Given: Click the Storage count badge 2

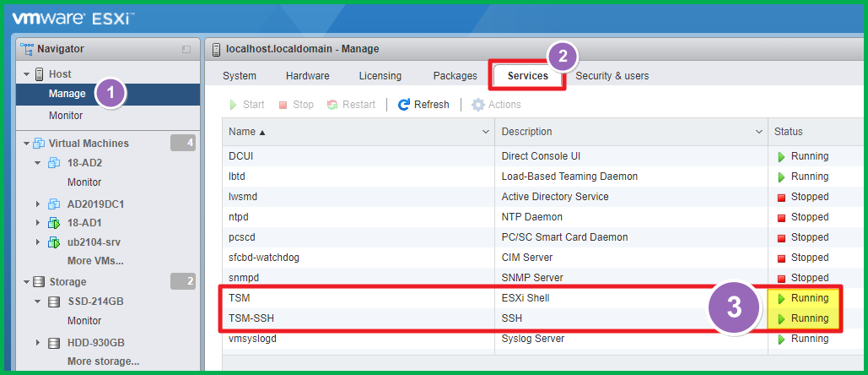Looking at the screenshot, I should 183,282.
